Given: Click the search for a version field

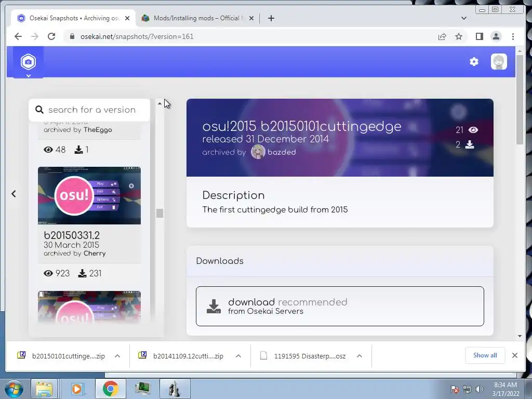Looking at the screenshot, I should [89, 110].
